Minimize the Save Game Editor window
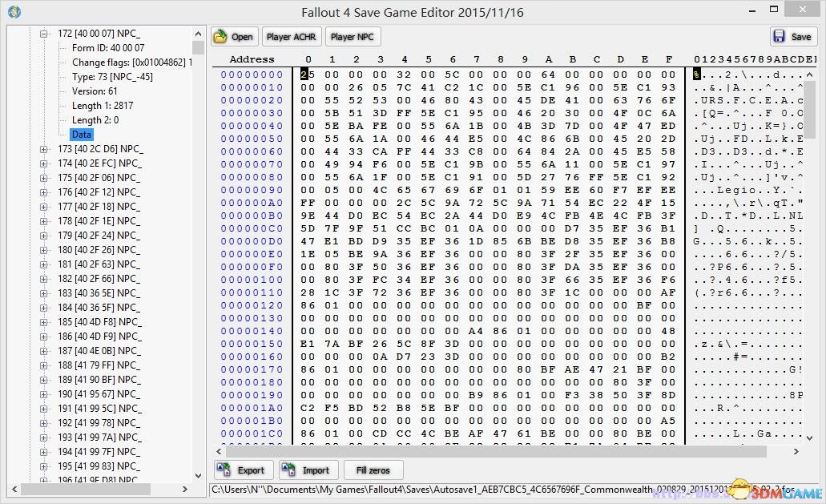 coord(751,10)
